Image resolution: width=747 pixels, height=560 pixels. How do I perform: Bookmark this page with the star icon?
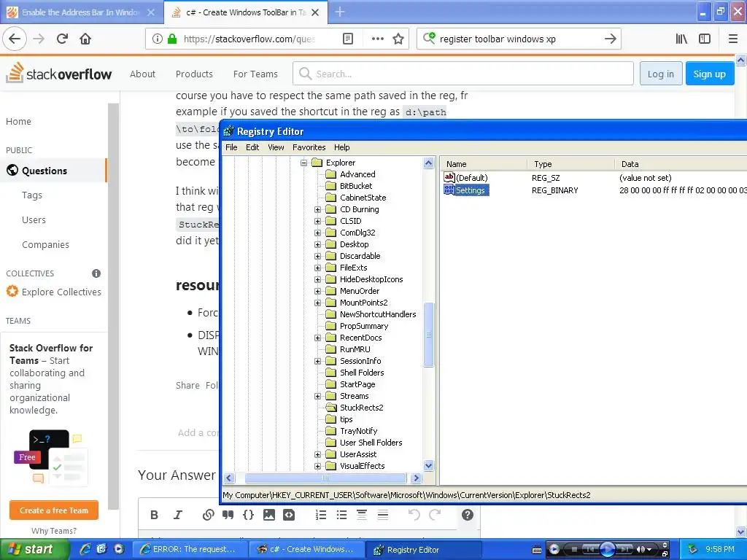point(398,39)
